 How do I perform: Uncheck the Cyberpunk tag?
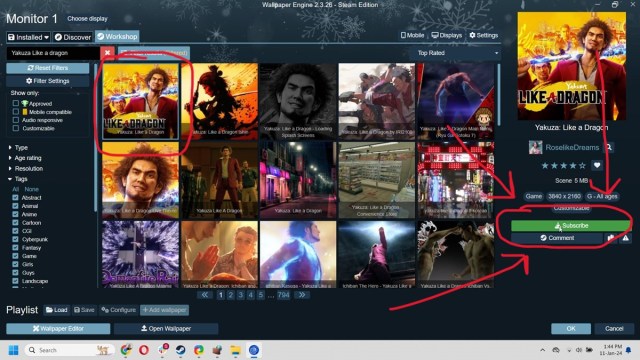point(15,239)
